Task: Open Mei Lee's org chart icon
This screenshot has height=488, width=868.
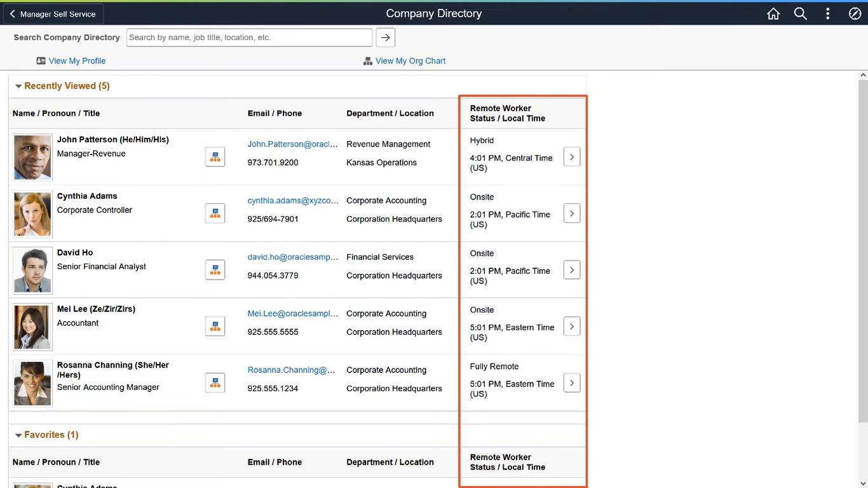Action: (215, 326)
